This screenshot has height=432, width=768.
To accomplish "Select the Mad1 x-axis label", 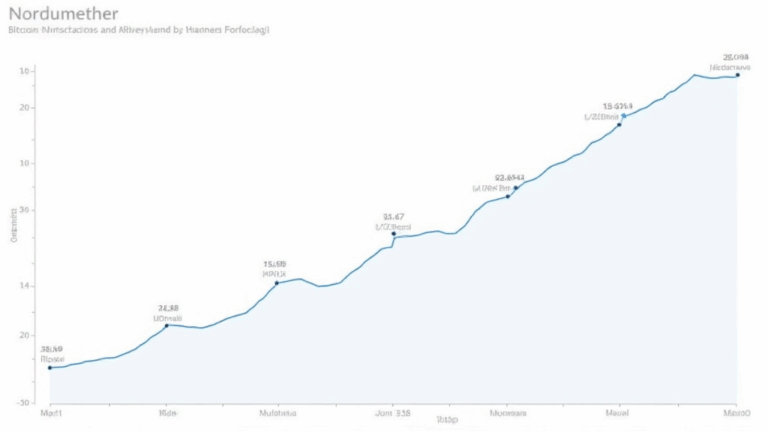I will [51, 411].
